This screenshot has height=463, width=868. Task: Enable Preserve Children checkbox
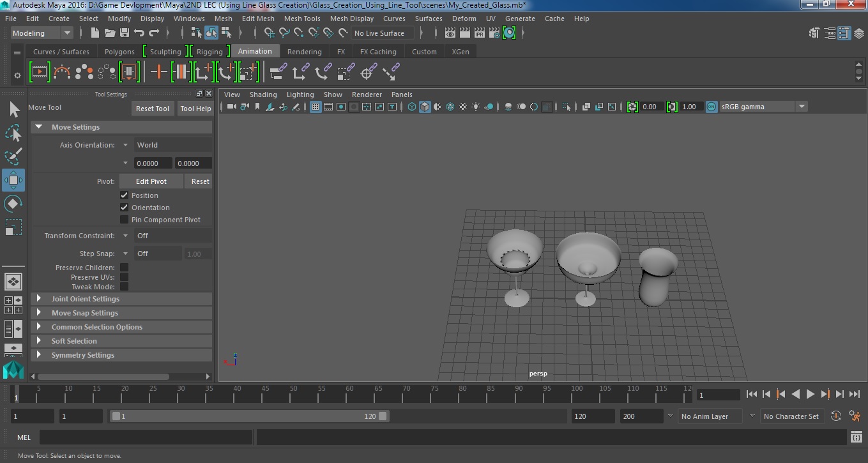click(x=125, y=268)
